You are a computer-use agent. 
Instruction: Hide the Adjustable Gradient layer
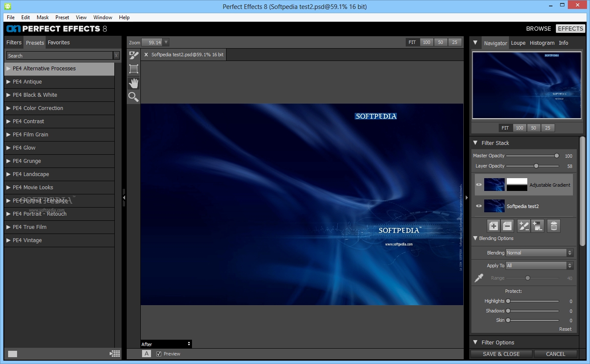tap(479, 185)
